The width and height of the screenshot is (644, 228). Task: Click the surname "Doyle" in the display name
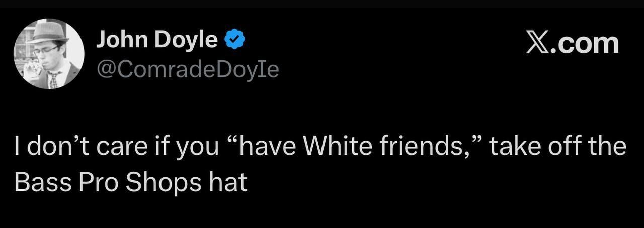[x=186, y=40]
